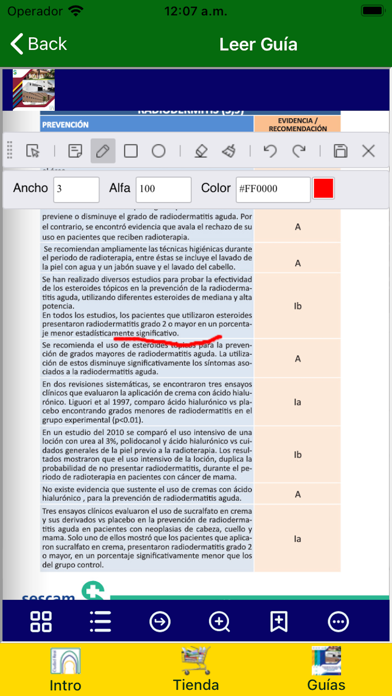Save annotations with the floppy disk icon

341,151
